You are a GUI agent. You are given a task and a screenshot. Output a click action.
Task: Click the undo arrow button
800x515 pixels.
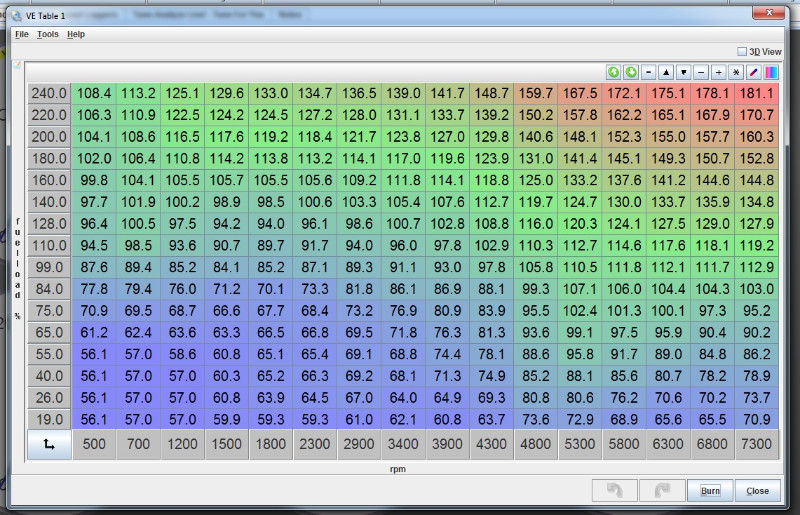point(614,491)
